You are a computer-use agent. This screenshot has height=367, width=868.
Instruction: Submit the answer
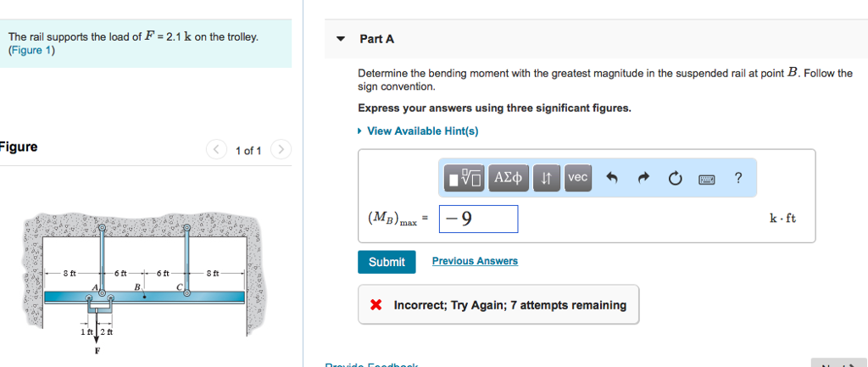(387, 262)
